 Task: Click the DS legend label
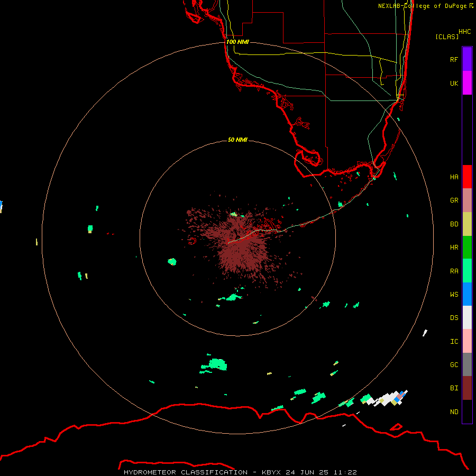(x=454, y=318)
